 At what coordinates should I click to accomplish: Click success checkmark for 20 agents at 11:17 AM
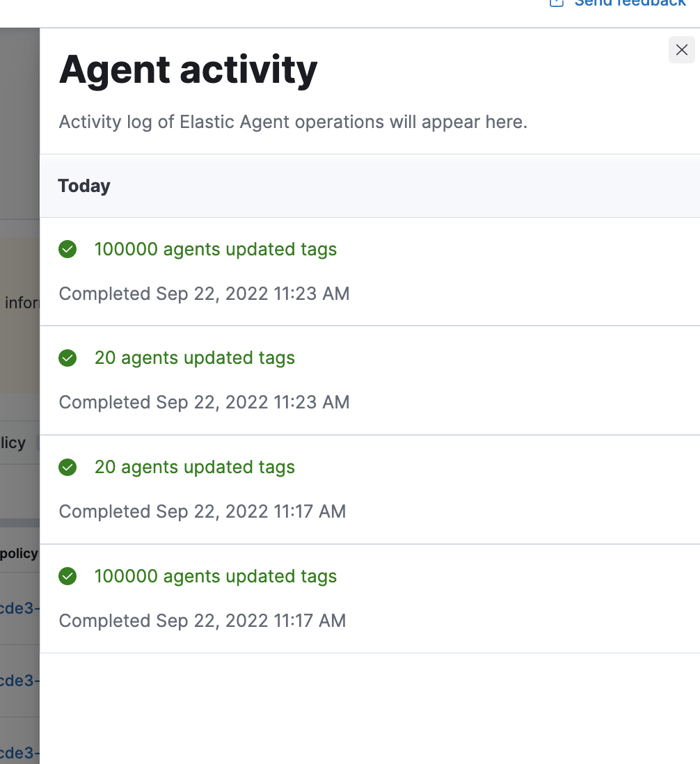(x=67, y=468)
